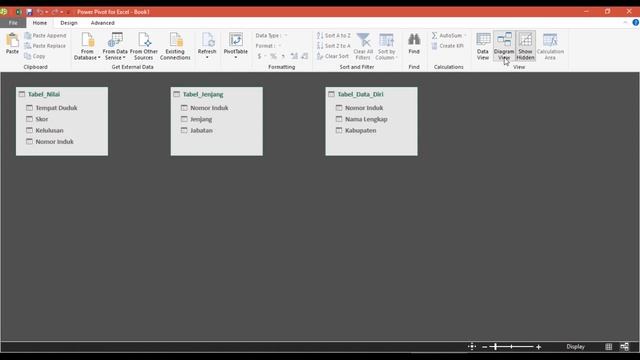Switch to the Home tab

pos(40,23)
